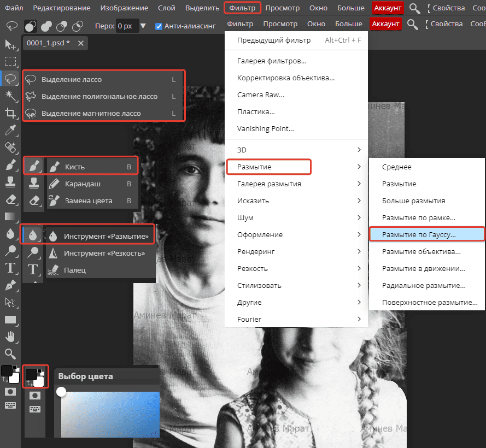Screen dimensions: 486x448
Task: Switch selection mode to add (unite)
Action: click(46, 26)
